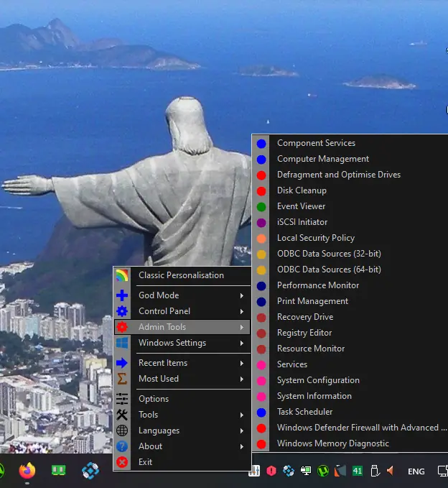This screenshot has width=448, height=488.
Task: Expand the Windows Settings submenu arrow
Action: 242,344
